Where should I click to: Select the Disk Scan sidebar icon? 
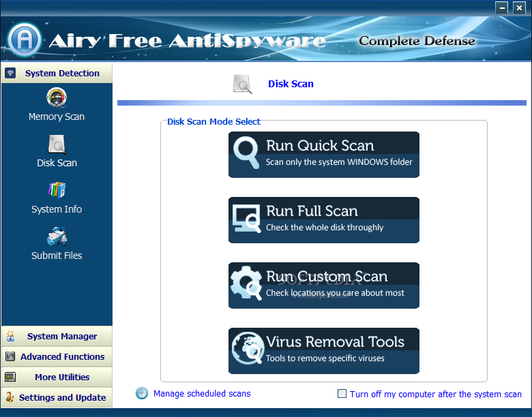57,144
